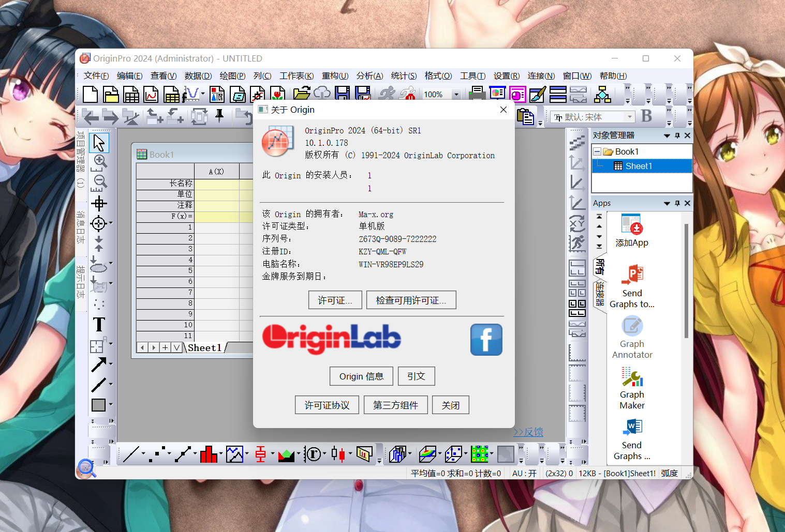
Task: Select the Sheet1 worksheet tab
Action: pyautogui.click(x=205, y=348)
